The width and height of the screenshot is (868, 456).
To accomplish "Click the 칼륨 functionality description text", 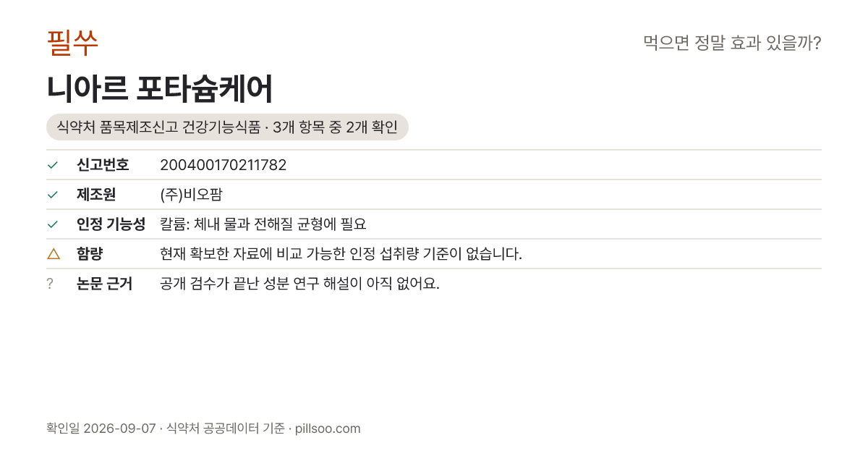I will point(263,224).
